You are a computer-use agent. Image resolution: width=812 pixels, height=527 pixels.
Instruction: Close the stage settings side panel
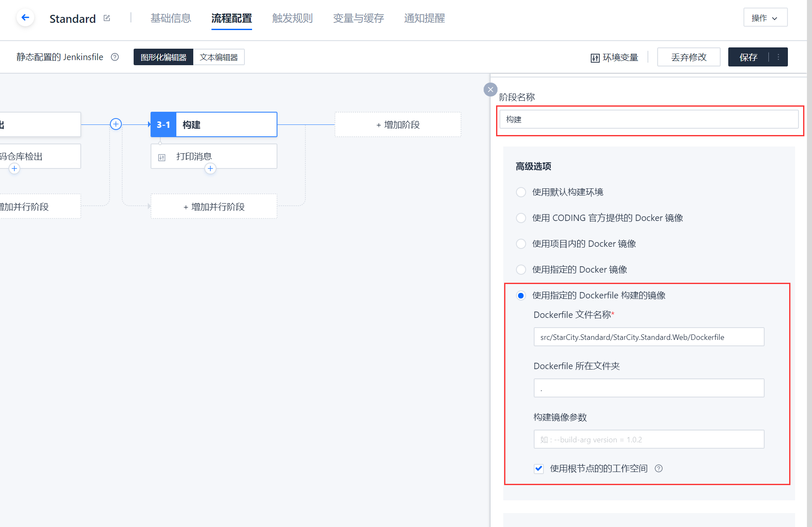[x=490, y=89]
